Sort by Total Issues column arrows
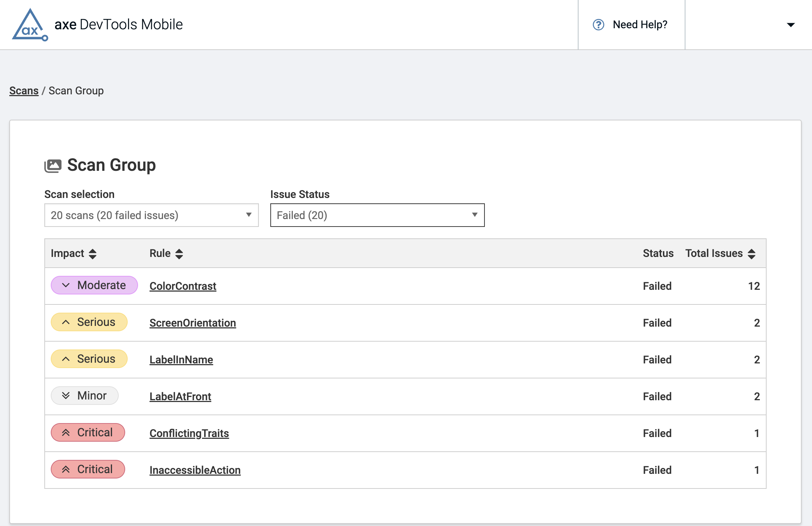Screen dimensions: 812x526 coord(752,254)
